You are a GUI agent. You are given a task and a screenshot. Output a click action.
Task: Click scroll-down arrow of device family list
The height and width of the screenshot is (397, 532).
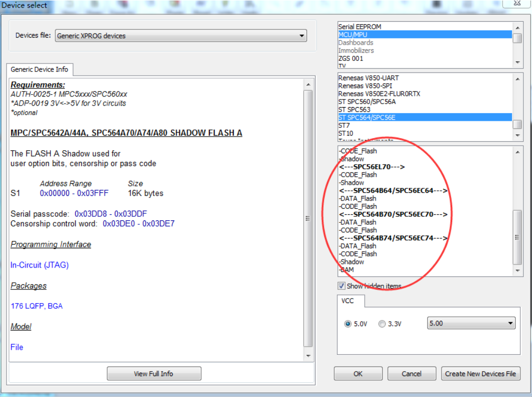tap(517, 135)
